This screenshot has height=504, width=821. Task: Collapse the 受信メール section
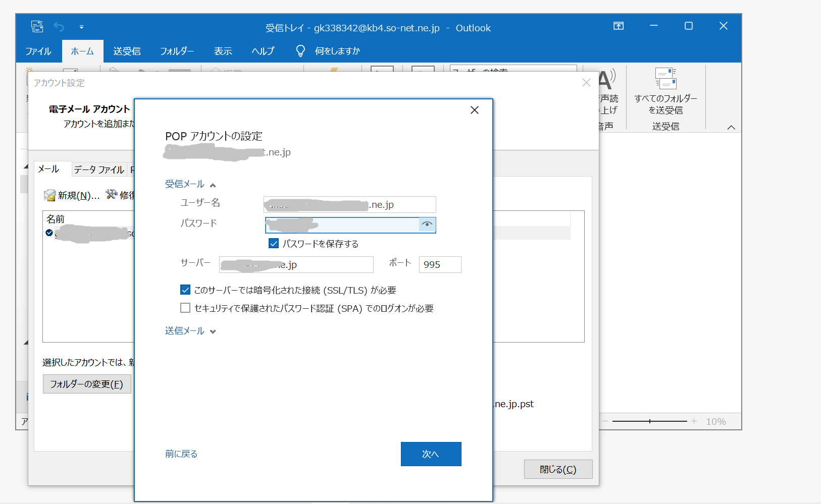(190, 184)
